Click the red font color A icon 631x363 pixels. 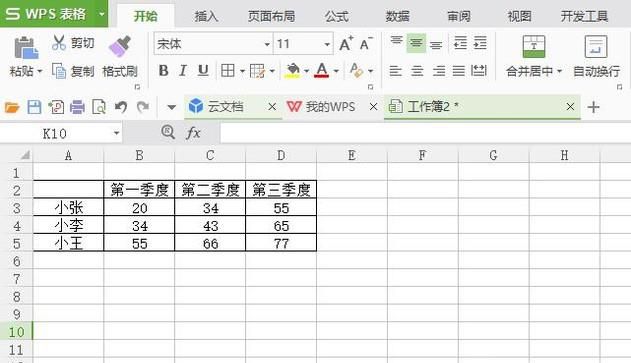pyautogui.click(x=321, y=70)
